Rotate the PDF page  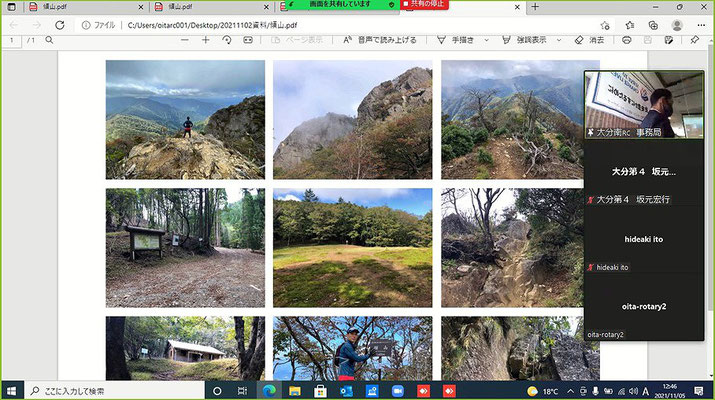point(227,40)
